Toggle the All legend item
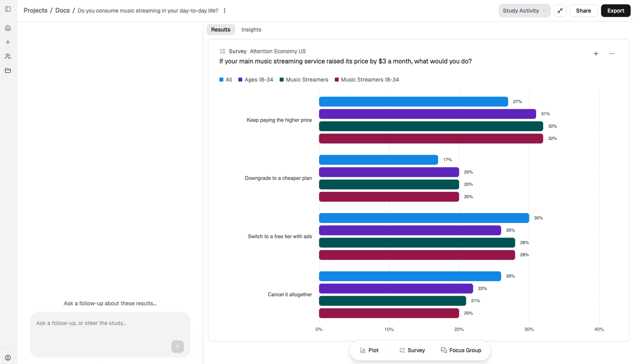 point(226,80)
